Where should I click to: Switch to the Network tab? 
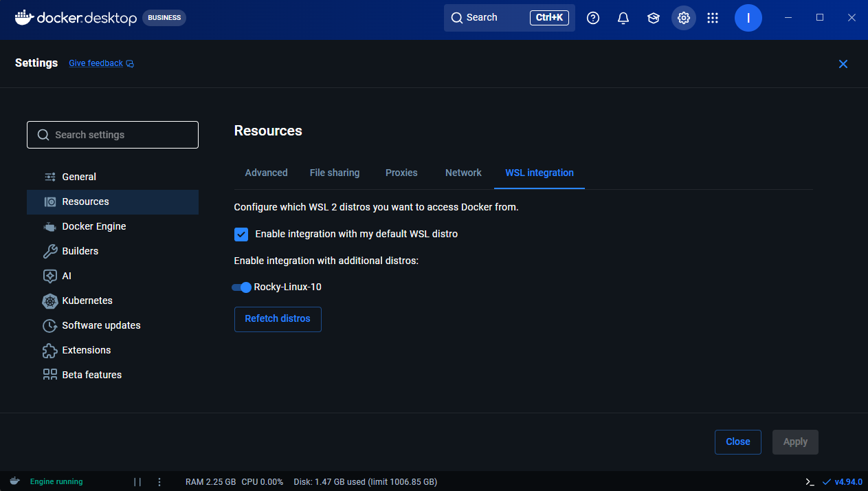[463, 173]
